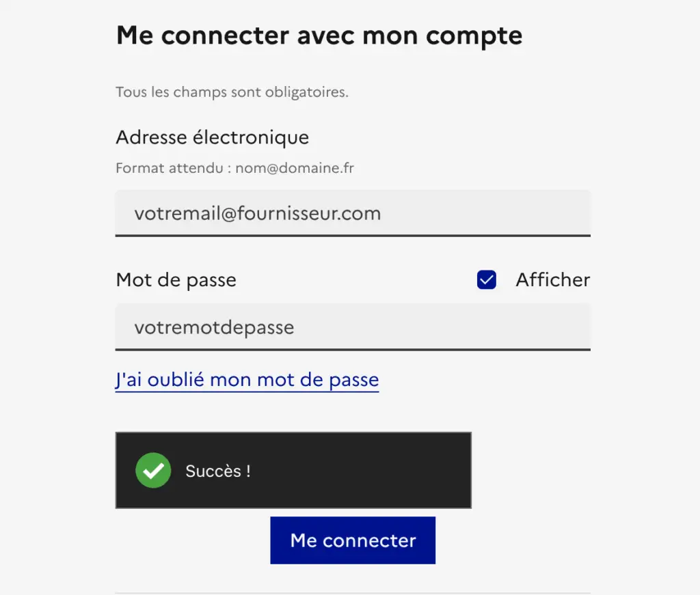Click the dark success toast banner
The width and height of the screenshot is (700, 595).
coord(293,470)
